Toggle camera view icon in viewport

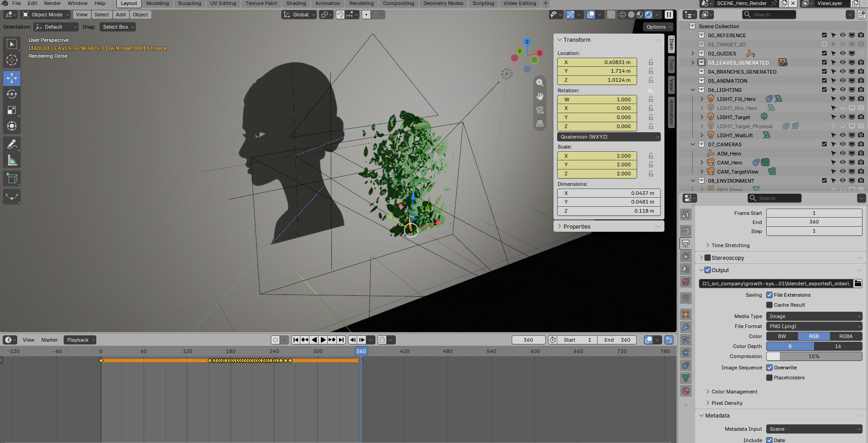(540, 110)
